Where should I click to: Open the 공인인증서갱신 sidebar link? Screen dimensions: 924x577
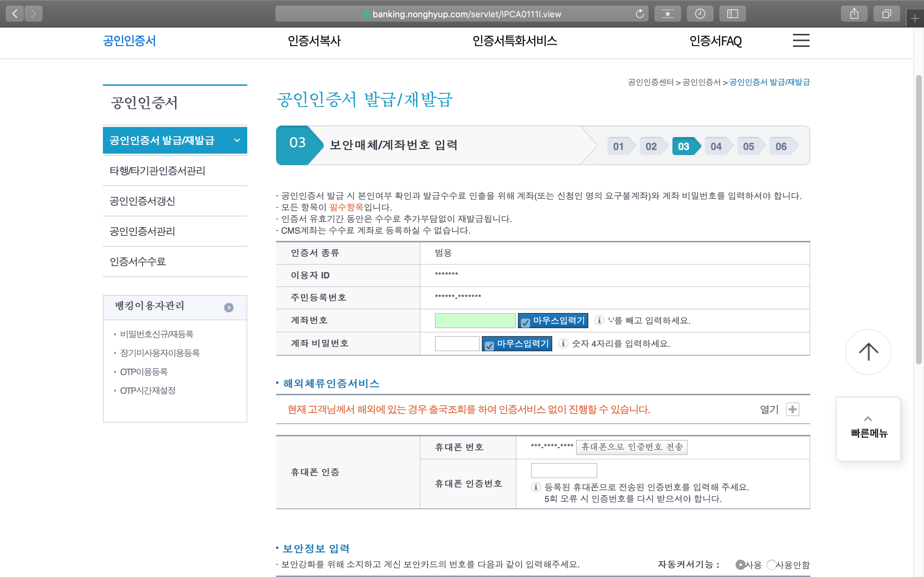tap(142, 201)
